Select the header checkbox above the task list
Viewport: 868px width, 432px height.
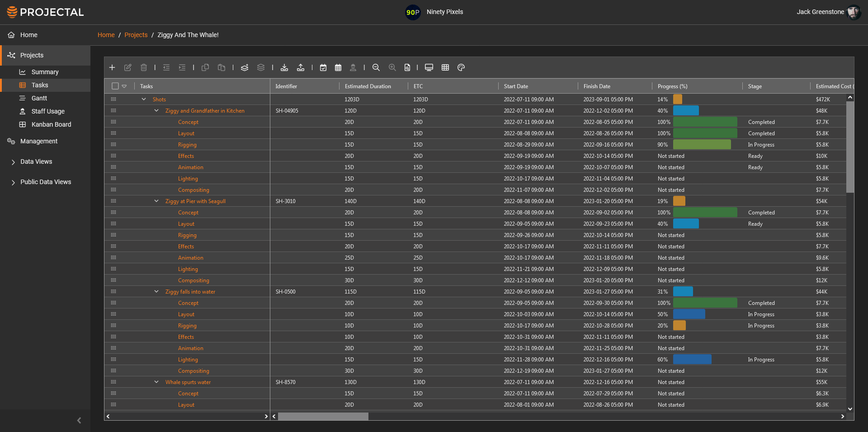pyautogui.click(x=115, y=86)
